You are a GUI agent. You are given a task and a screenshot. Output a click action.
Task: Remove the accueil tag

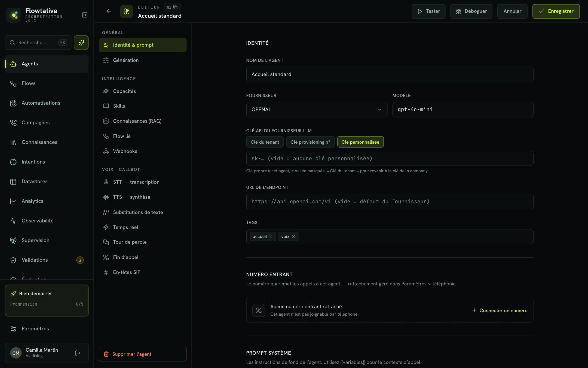pyautogui.click(x=271, y=237)
